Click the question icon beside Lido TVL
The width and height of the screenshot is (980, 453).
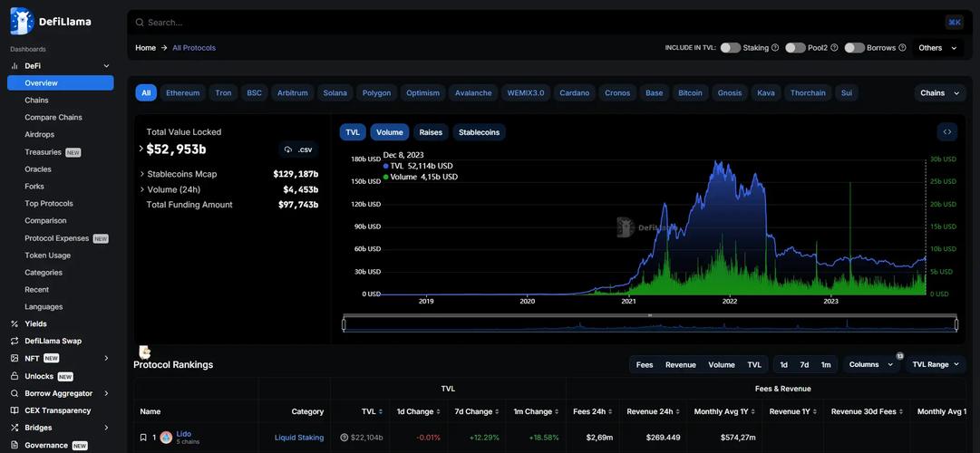click(344, 438)
